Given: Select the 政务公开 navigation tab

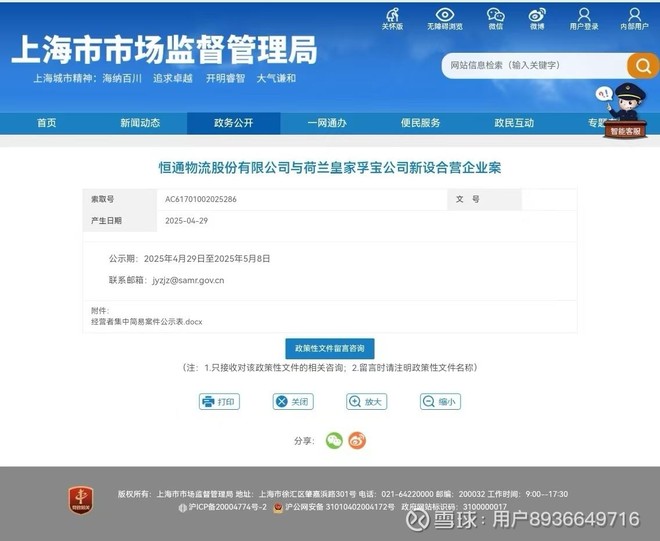Looking at the screenshot, I should click(234, 123).
